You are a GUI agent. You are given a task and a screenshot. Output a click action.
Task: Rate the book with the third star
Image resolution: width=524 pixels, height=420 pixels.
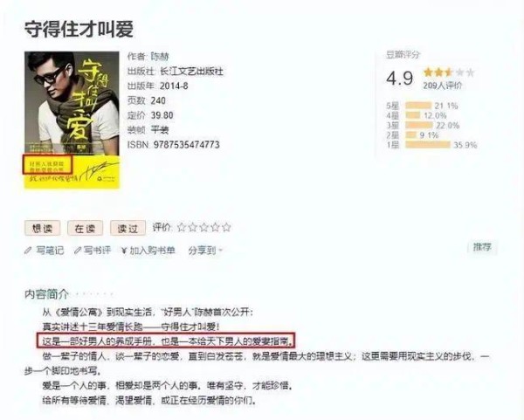click(x=204, y=228)
